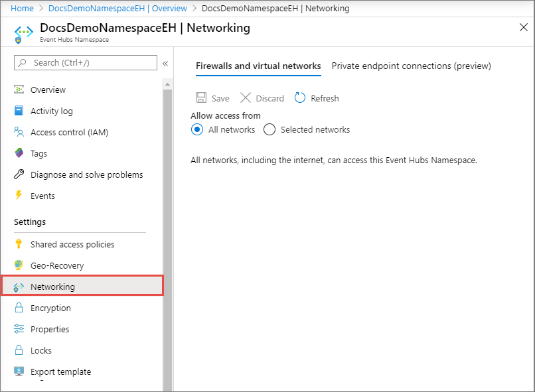The height and width of the screenshot is (392, 535).
Task: Click the Discard X icon
Action: point(246,98)
